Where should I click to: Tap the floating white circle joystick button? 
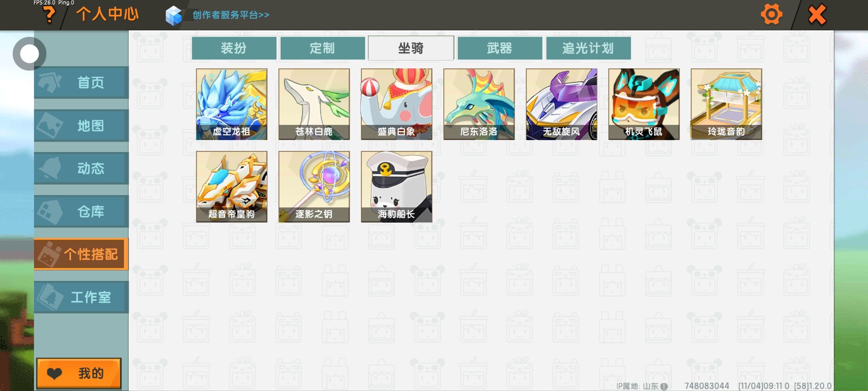pyautogui.click(x=29, y=54)
